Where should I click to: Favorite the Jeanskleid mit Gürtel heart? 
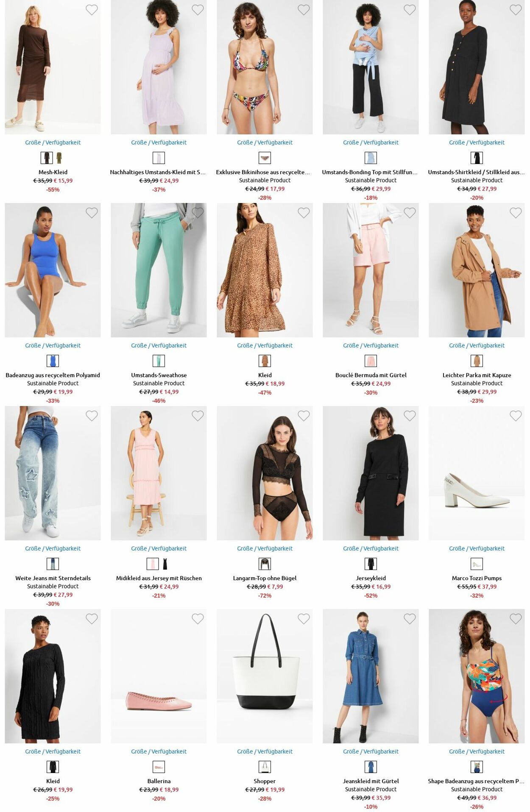click(410, 619)
